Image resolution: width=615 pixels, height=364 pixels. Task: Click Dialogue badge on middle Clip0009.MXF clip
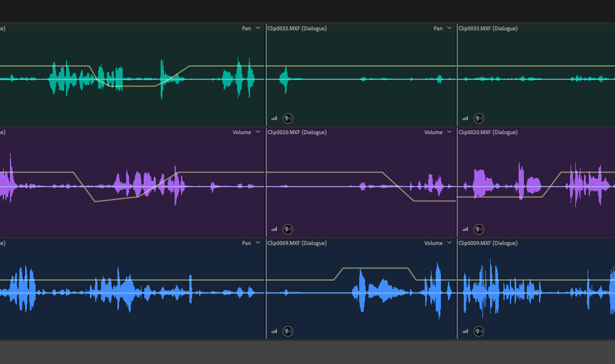(288, 331)
